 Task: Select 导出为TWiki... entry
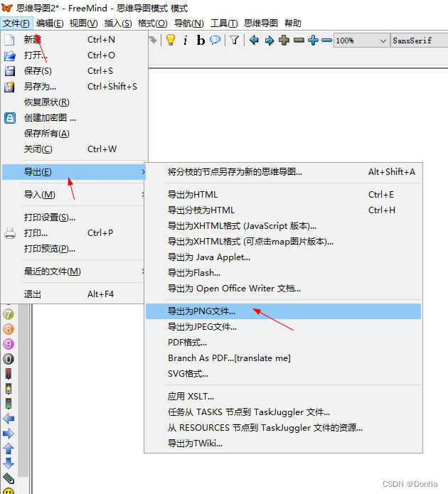tap(283, 444)
